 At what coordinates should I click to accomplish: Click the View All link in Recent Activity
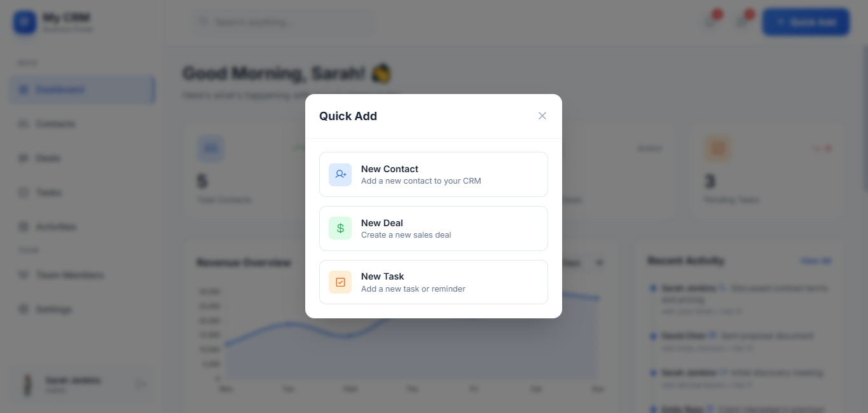[x=816, y=261]
